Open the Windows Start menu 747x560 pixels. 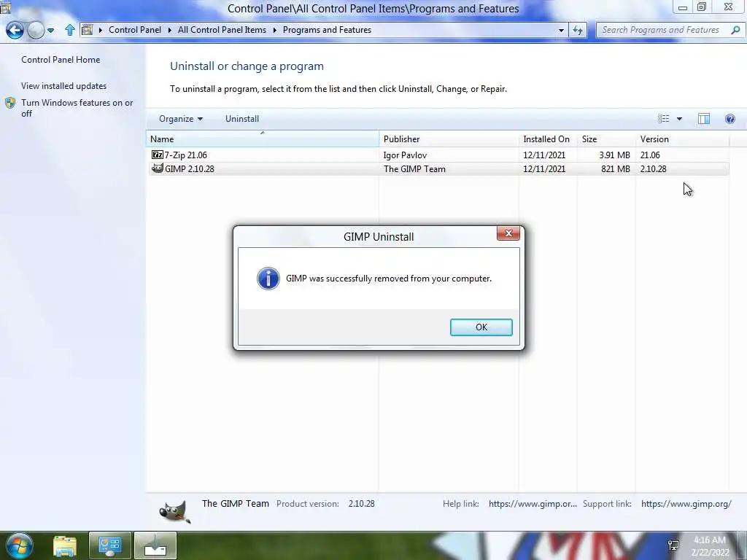coord(19,545)
